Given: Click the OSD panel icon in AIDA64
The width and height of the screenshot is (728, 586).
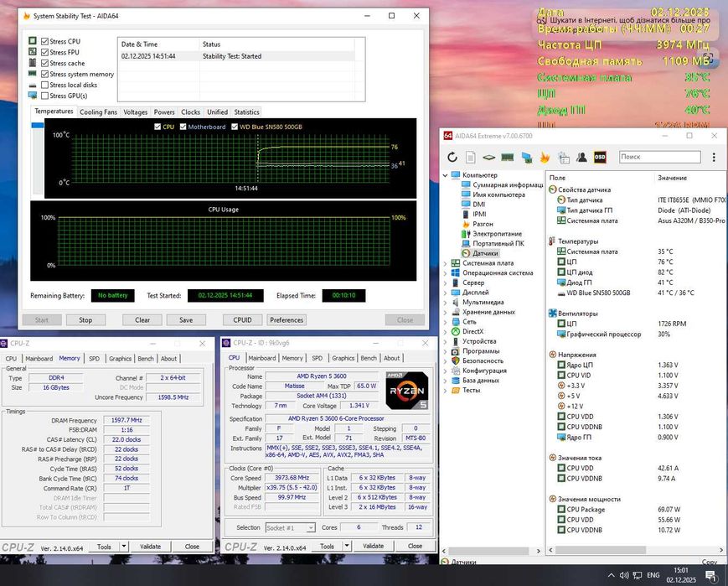Looking at the screenshot, I should click(x=600, y=157).
